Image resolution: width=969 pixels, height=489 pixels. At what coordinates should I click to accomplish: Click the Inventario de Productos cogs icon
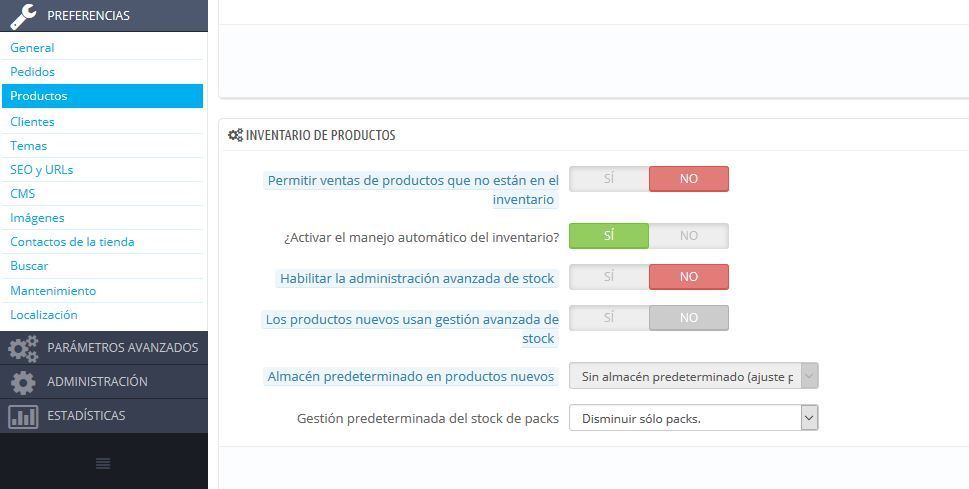[235, 135]
